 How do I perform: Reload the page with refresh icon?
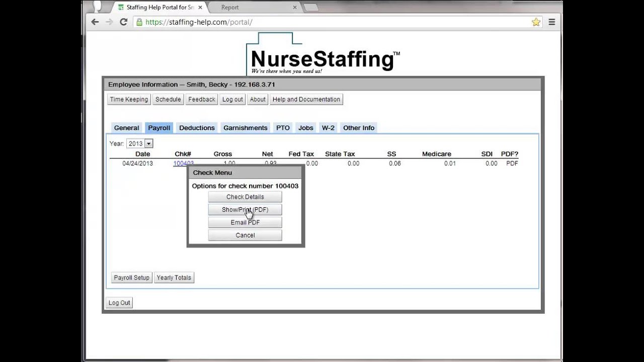click(x=123, y=22)
